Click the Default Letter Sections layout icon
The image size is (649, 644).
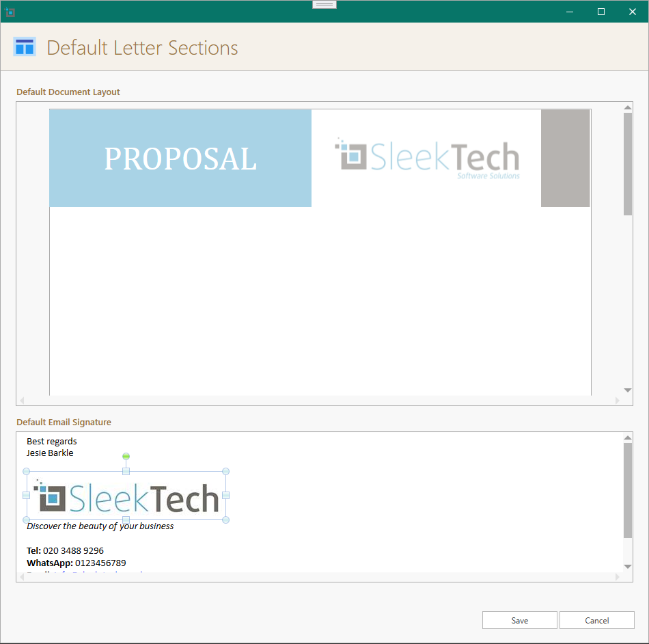pyautogui.click(x=25, y=46)
